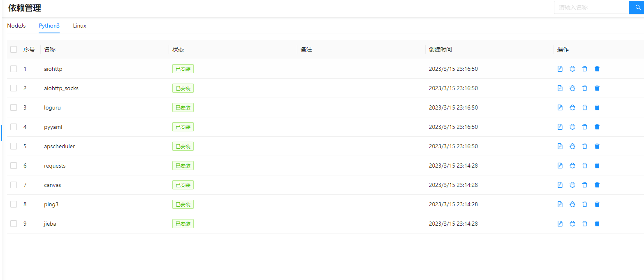Check the checkbox for apscheduler row

pos(14,146)
